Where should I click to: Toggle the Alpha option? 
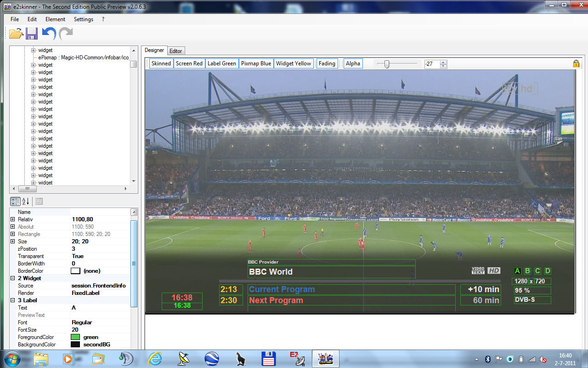coord(353,63)
